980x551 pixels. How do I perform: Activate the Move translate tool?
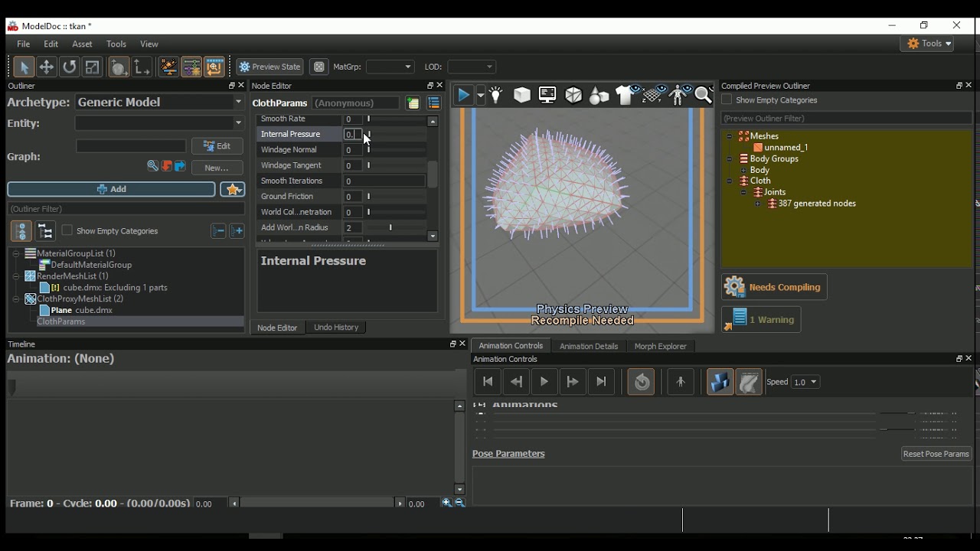46,67
